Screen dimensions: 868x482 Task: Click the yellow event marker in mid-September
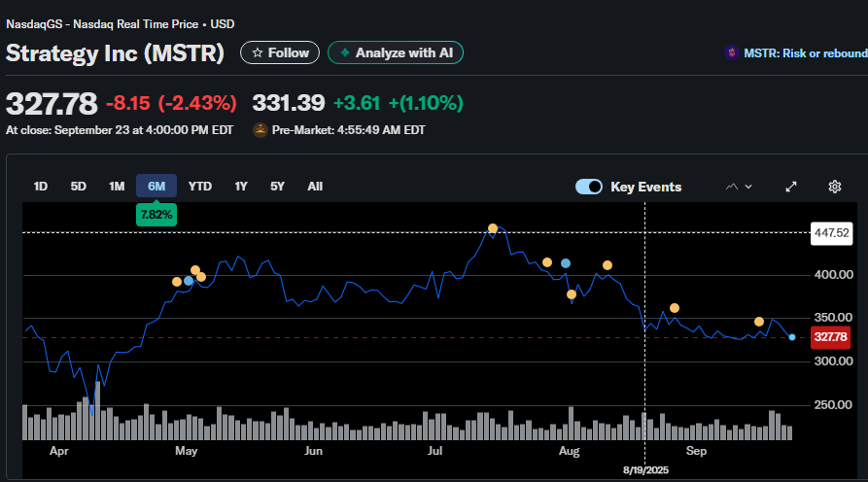[759, 322]
